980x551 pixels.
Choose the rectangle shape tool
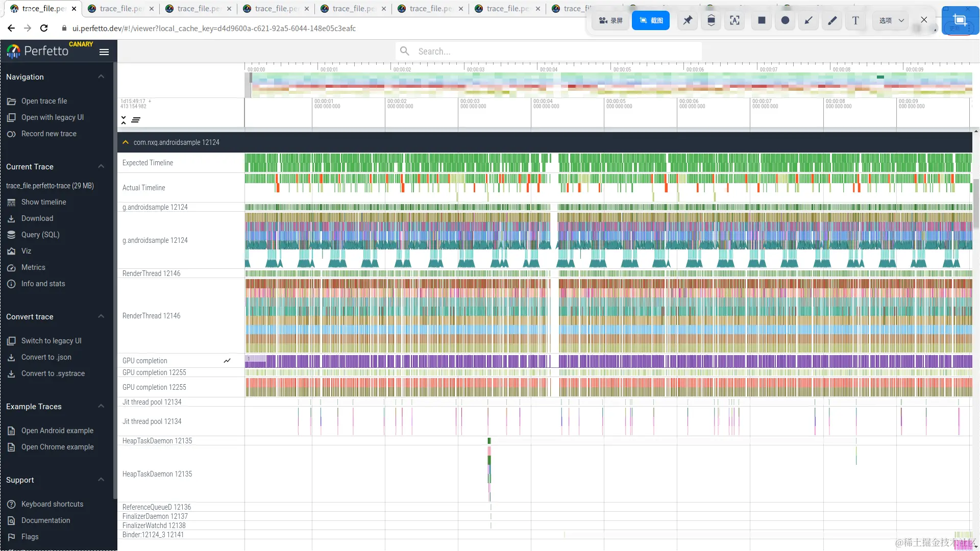(x=762, y=20)
